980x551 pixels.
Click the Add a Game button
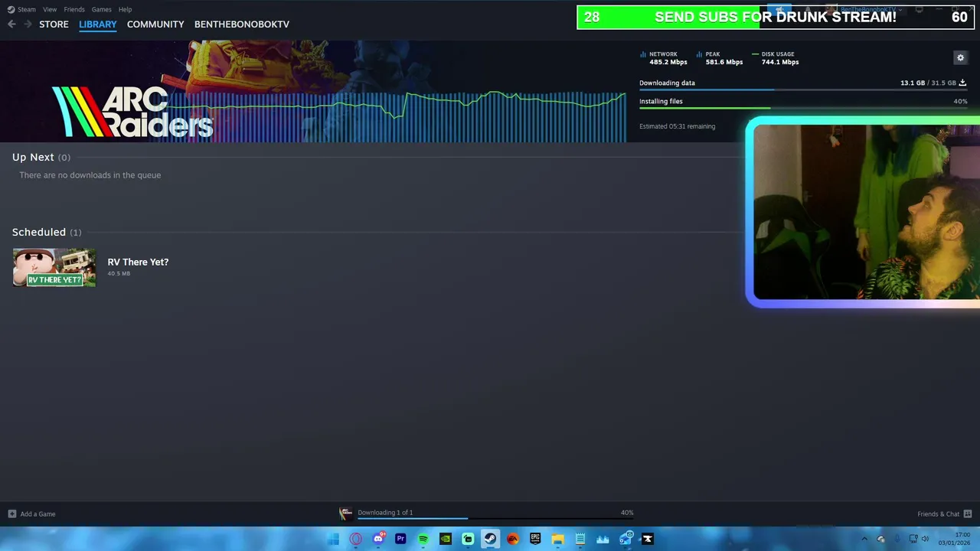31,514
